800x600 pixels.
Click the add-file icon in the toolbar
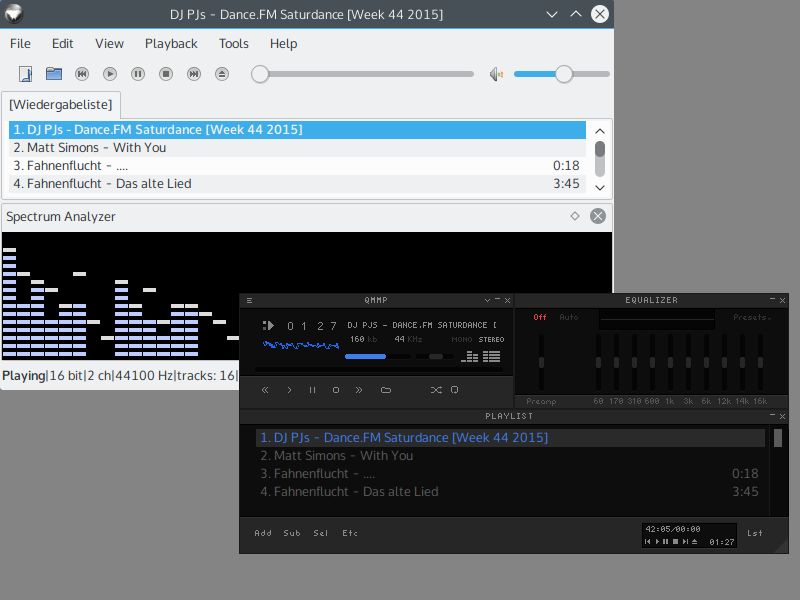coord(26,74)
